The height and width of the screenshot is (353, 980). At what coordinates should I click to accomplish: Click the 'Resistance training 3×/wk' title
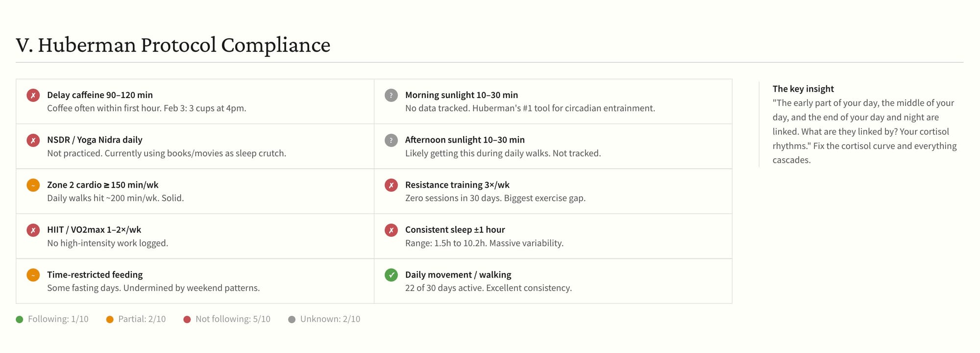[x=457, y=185]
